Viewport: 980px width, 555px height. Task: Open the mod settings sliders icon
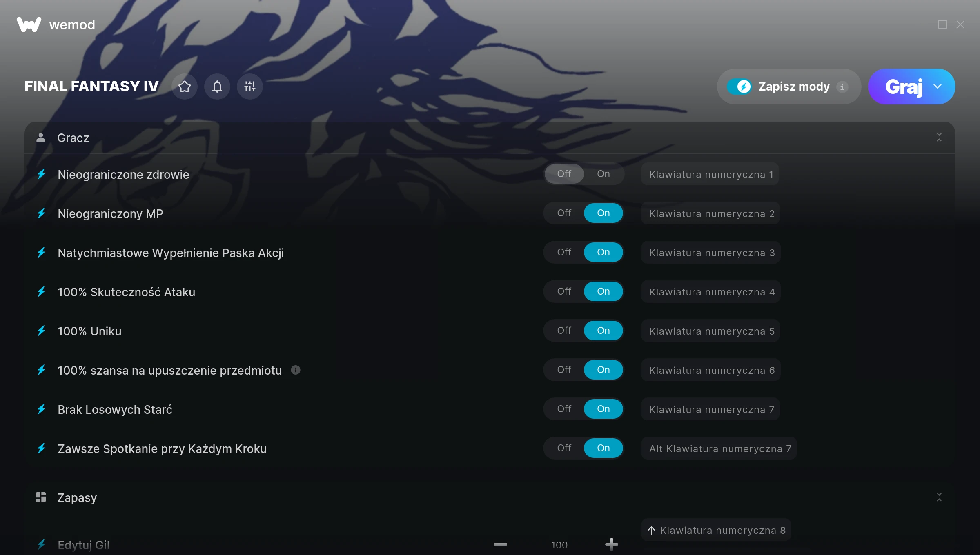[x=250, y=87]
